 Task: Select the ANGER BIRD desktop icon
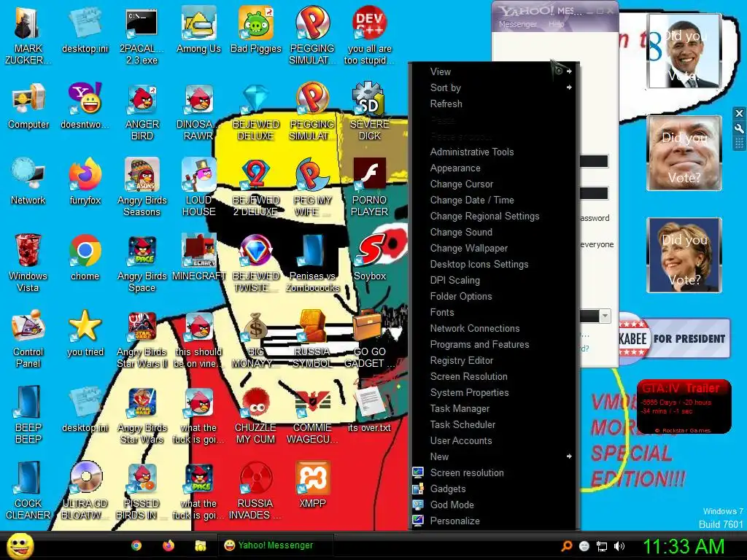coord(142,111)
